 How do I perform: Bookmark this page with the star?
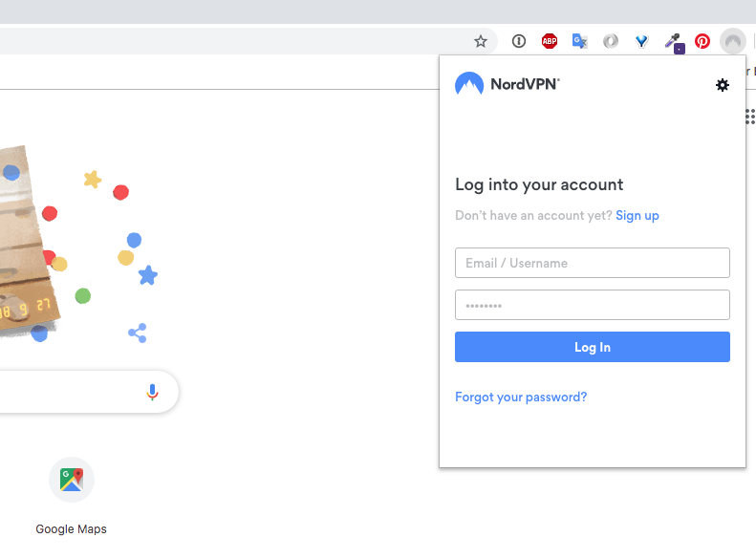pos(481,41)
